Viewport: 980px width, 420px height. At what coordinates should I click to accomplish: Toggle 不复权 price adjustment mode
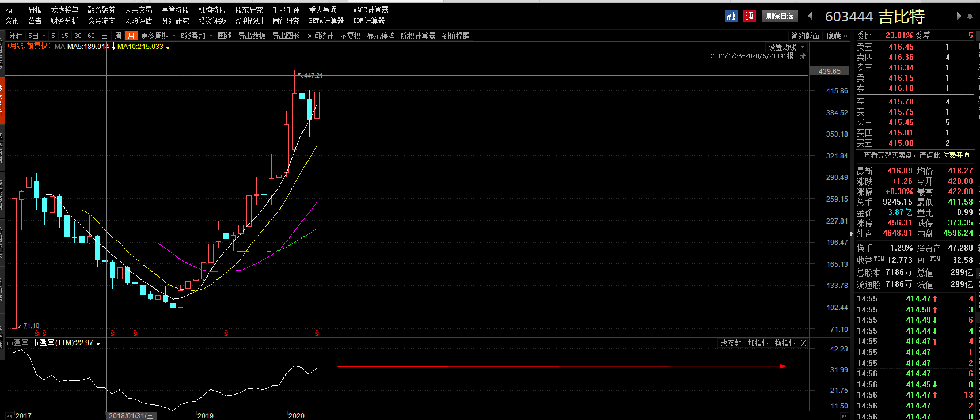(x=350, y=36)
